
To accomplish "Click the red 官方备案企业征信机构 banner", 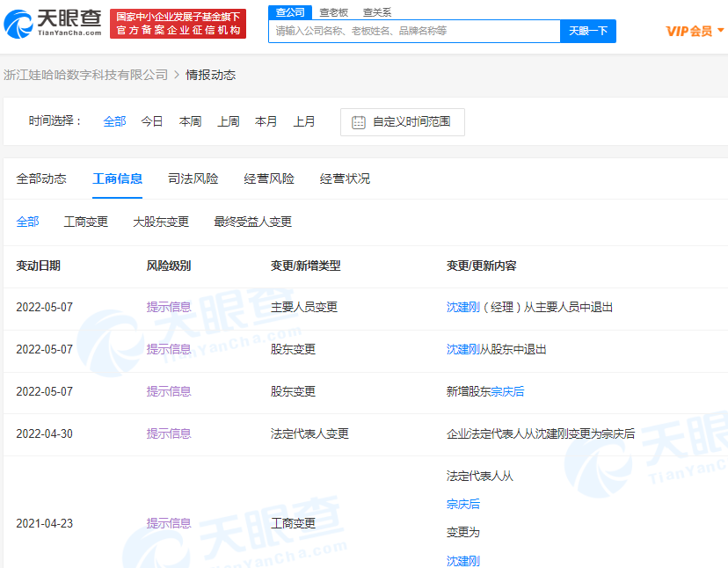I will [x=178, y=24].
